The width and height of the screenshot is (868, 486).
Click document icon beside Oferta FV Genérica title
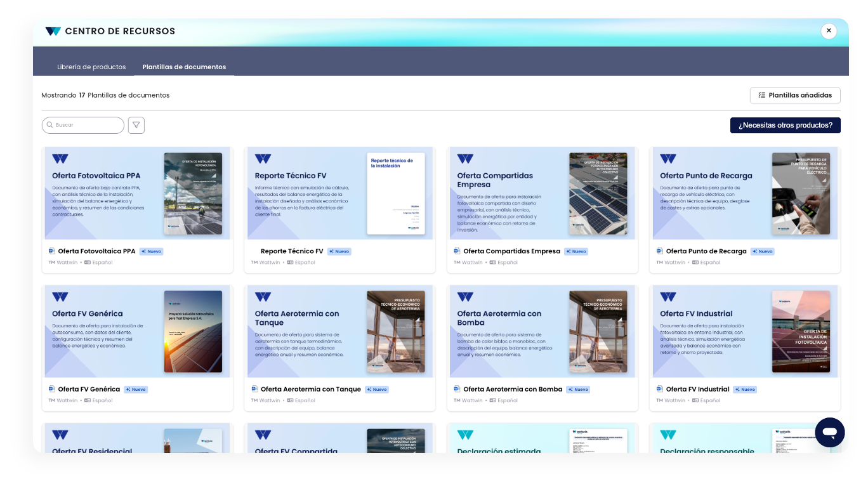click(x=52, y=389)
